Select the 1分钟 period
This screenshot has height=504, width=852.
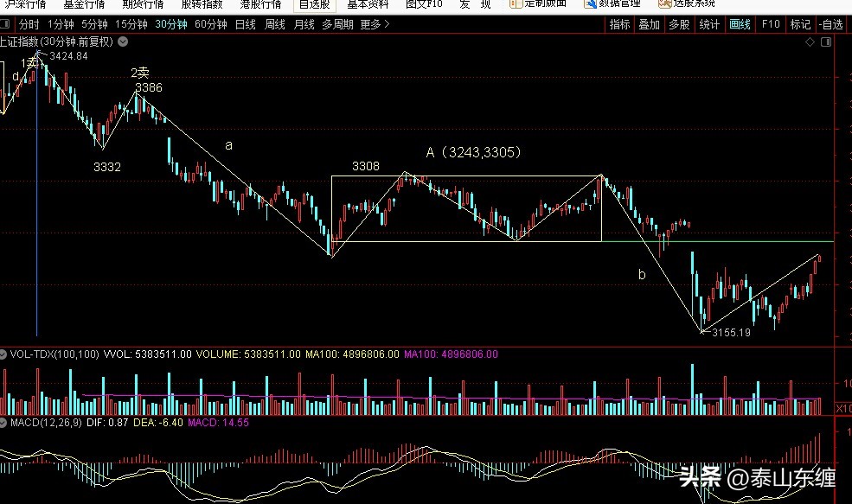tap(61, 24)
